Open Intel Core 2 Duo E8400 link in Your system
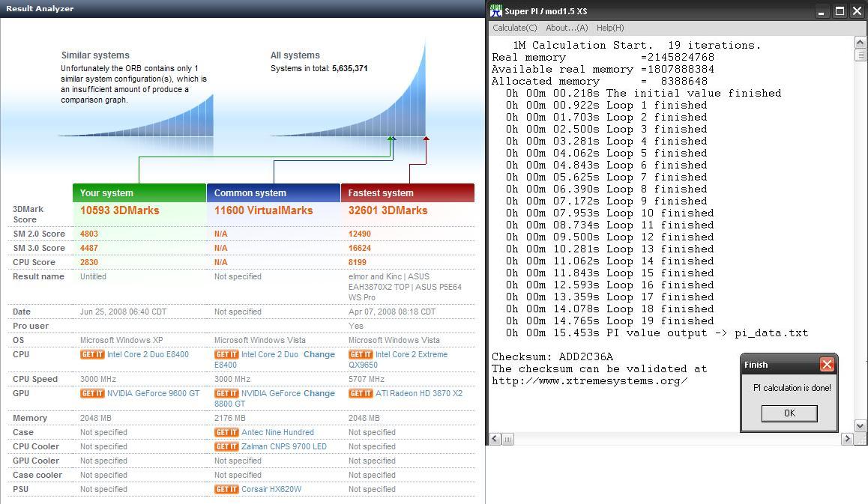This screenshot has width=868, height=504. pyautogui.click(x=148, y=355)
